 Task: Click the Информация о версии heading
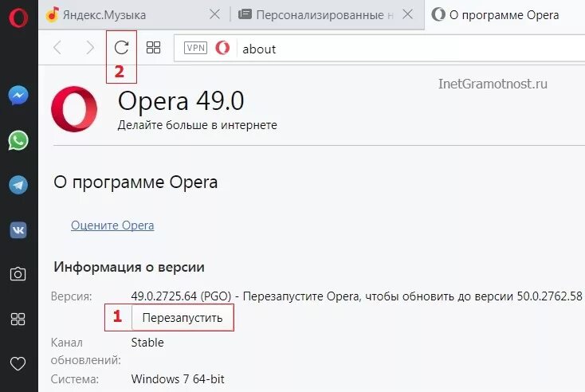(129, 267)
